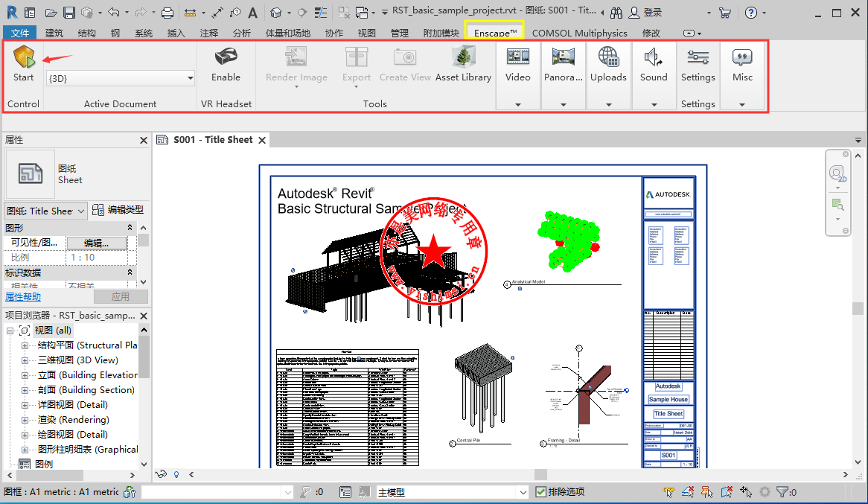
Task: Switch to the COMSOL Multiphysics tab
Action: pos(580,34)
